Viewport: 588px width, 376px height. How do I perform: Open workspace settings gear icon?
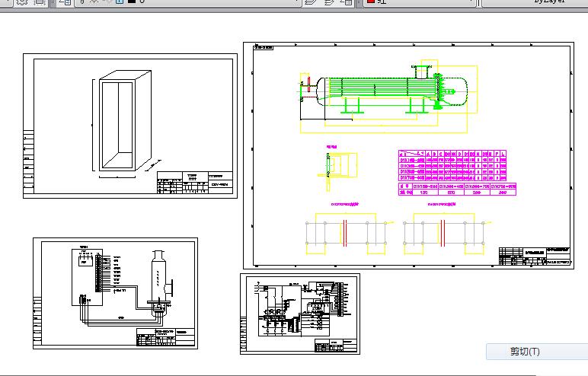(x=21, y=2)
